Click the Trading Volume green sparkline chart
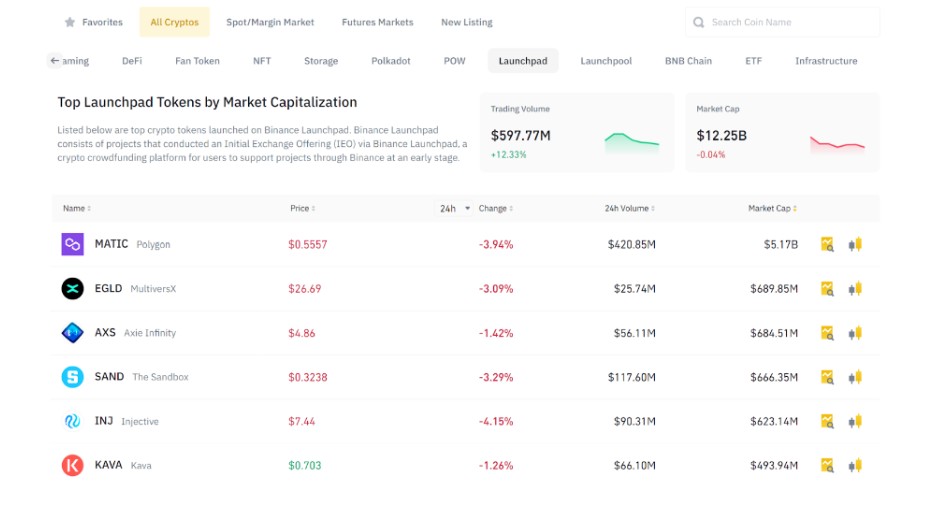 pyautogui.click(x=632, y=142)
